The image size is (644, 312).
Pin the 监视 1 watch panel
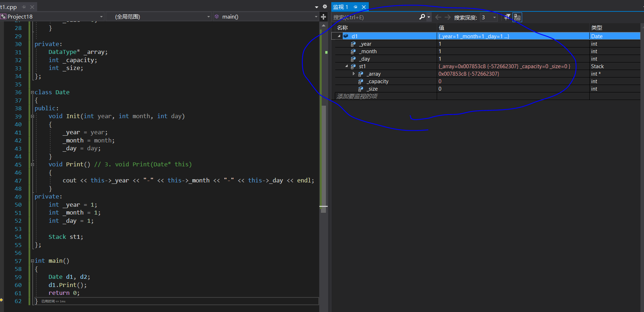pos(355,7)
